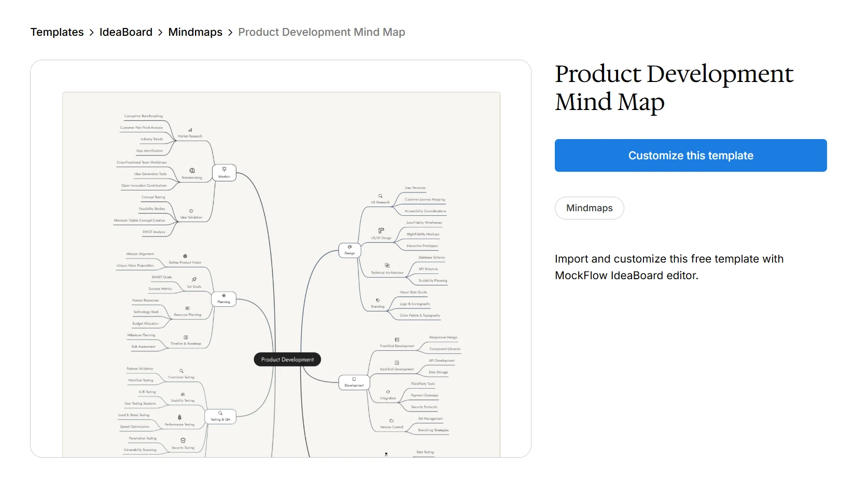Click the Version Control folder icon
Image resolution: width=868 pixels, height=480 pixels.
[391, 421]
